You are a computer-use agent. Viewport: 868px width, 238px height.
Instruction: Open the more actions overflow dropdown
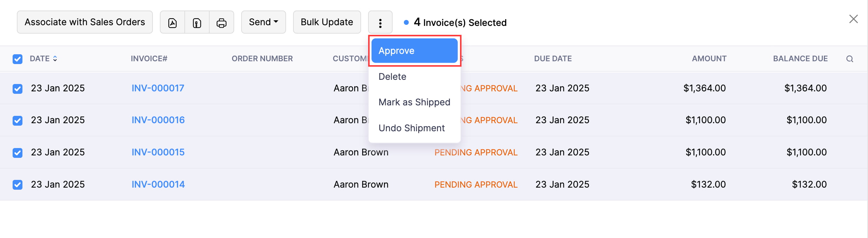pyautogui.click(x=380, y=22)
